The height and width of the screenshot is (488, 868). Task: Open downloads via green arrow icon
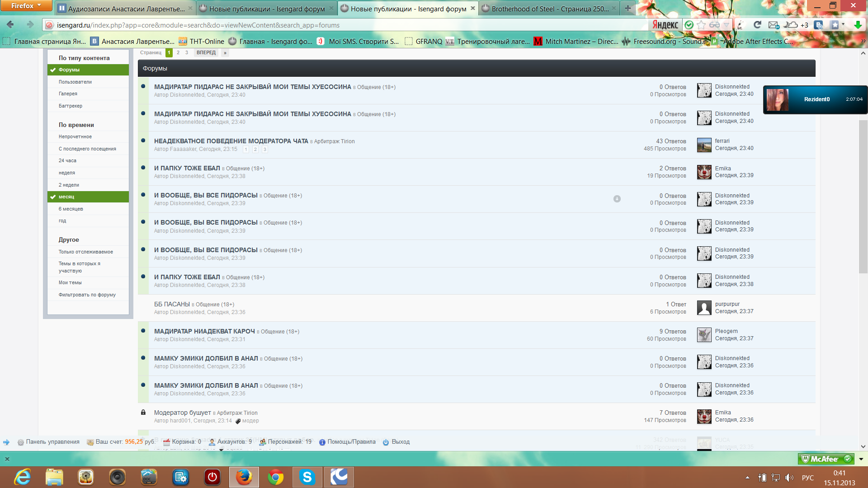[858, 25]
